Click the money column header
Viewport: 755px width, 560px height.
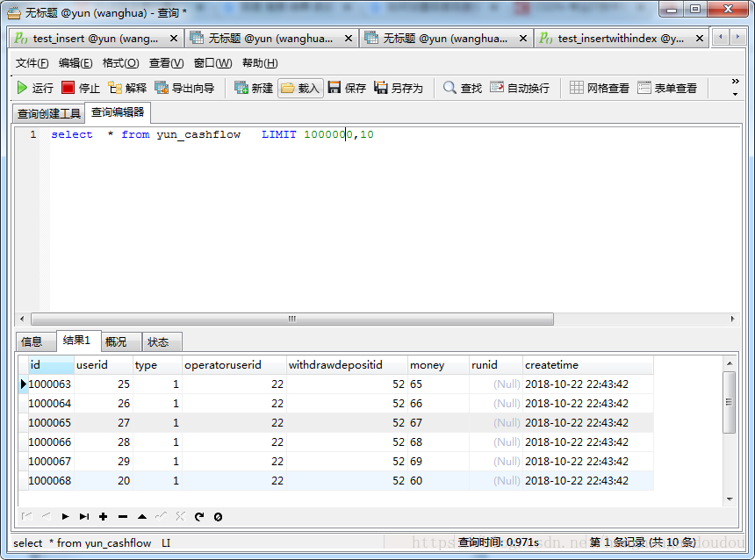tap(439, 365)
